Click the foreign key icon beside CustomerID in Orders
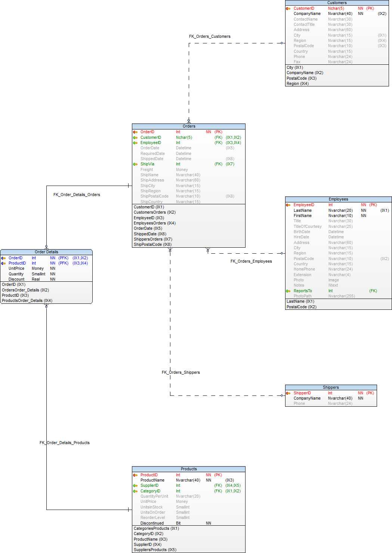Image resolution: width=392 pixels, height=553 pixels. (x=135, y=137)
